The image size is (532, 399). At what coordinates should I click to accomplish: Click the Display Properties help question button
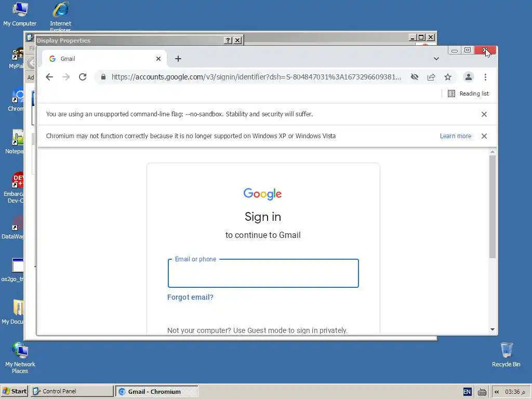click(x=228, y=41)
